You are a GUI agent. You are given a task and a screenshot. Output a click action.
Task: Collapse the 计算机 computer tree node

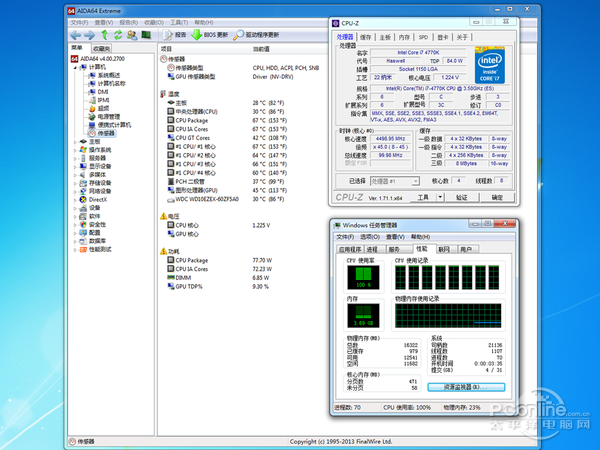[x=75, y=67]
